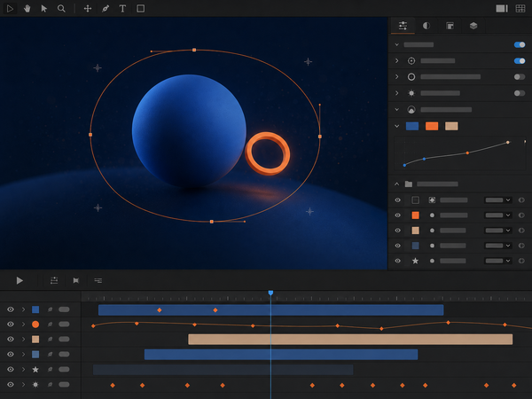532x399 pixels.
Task: Expand the target-icon effect row
Action: click(x=396, y=60)
